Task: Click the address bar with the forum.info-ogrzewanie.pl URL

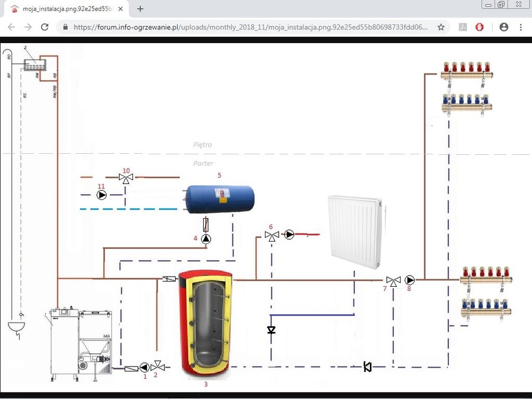Action: pos(250,27)
